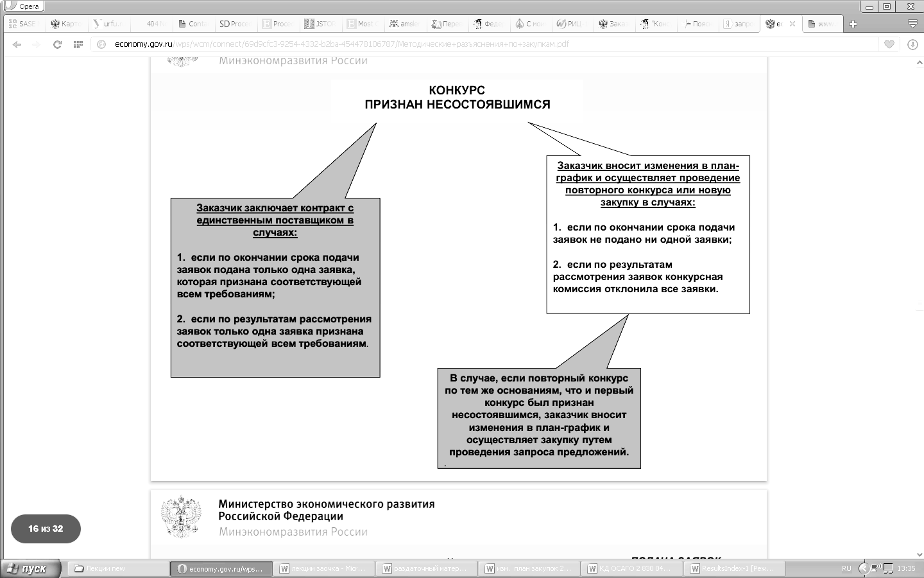Switch to the запро tab

[739, 24]
